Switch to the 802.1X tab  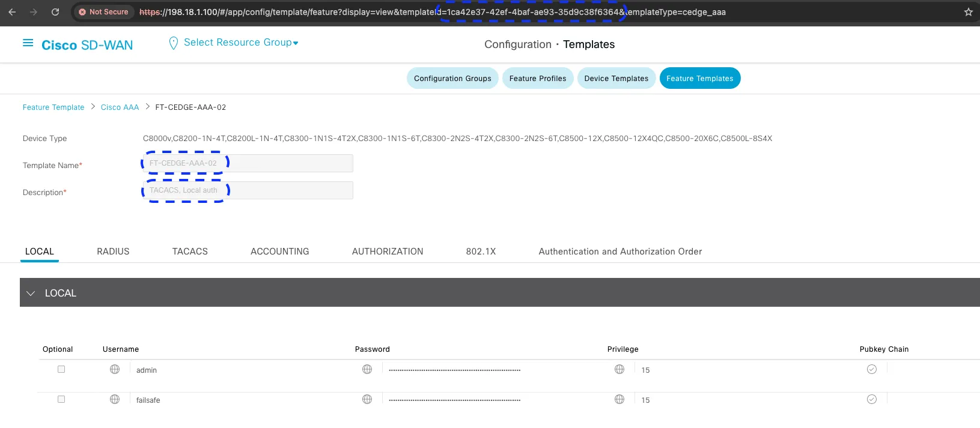(481, 252)
